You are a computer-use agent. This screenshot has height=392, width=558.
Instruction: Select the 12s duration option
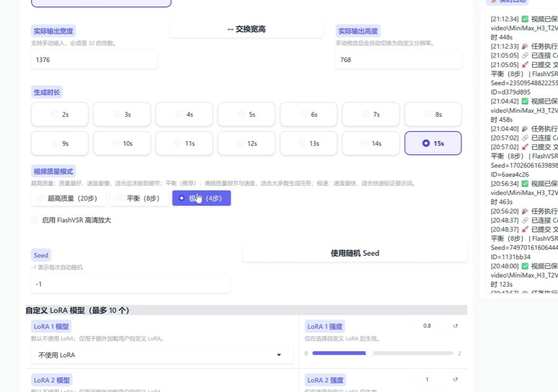[247, 144]
